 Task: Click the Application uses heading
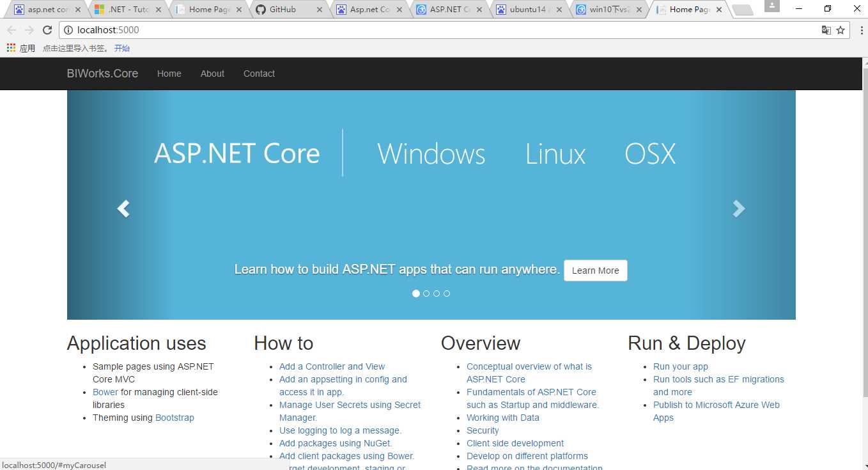coord(137,343)
